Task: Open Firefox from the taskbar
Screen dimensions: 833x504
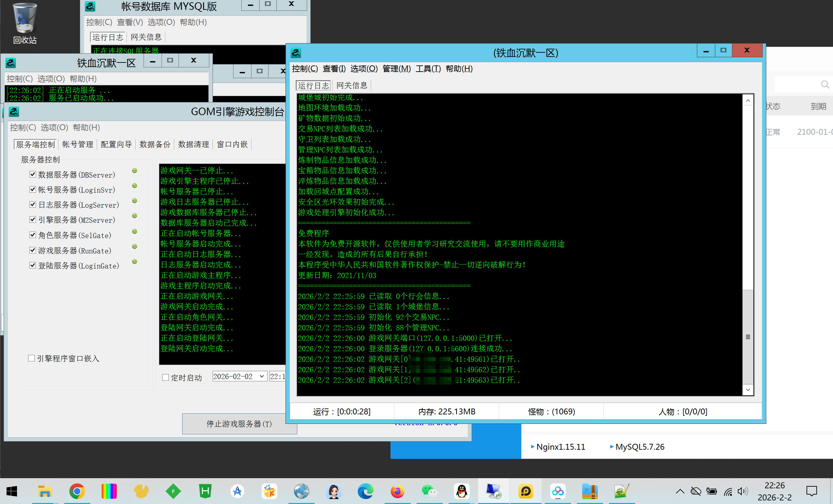Action: click(x=397, y=491)
